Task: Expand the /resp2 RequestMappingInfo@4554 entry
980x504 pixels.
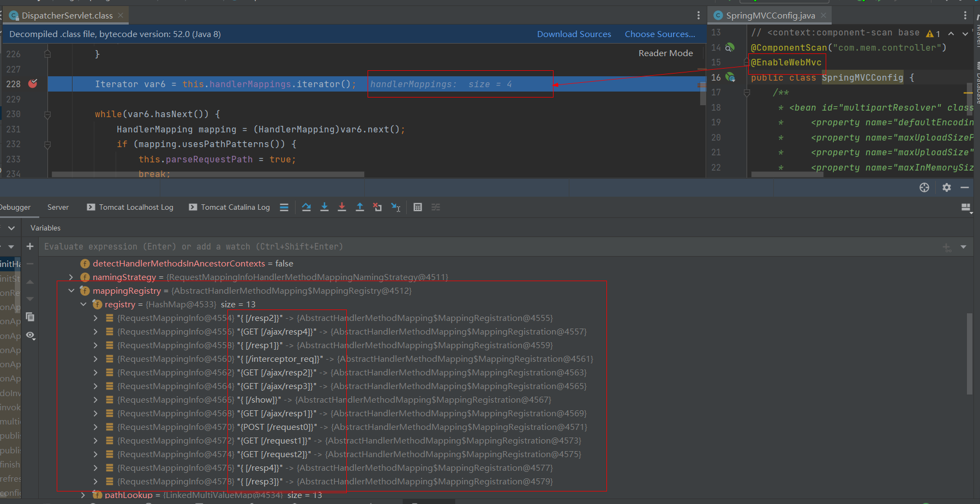Action: (x=95, y=318)
